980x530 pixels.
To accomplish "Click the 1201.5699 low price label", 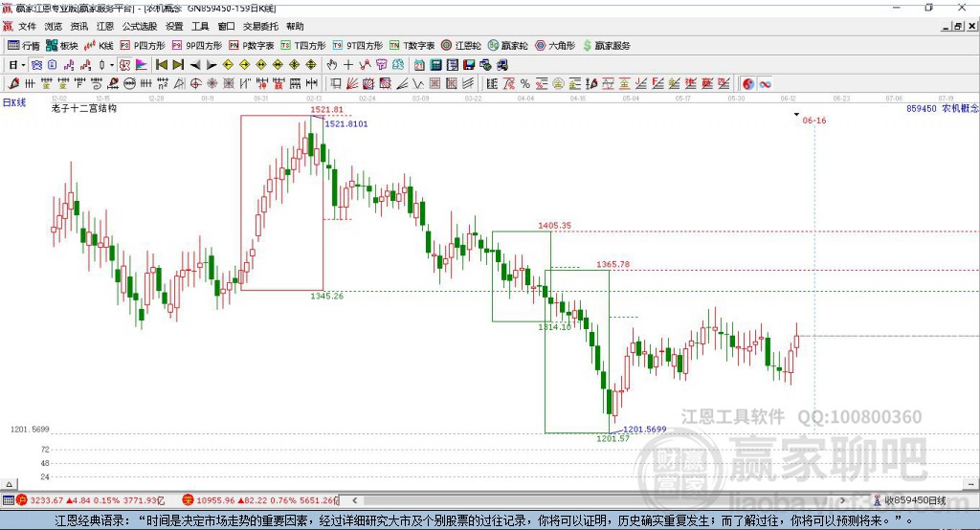I will [x=645, y=429].
